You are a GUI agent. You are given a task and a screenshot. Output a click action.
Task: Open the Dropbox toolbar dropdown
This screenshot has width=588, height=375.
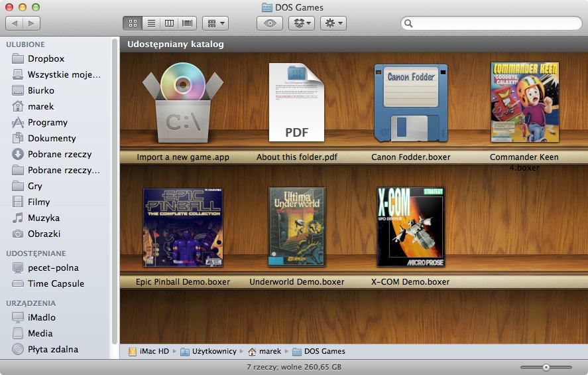click(x=301, y=23)
